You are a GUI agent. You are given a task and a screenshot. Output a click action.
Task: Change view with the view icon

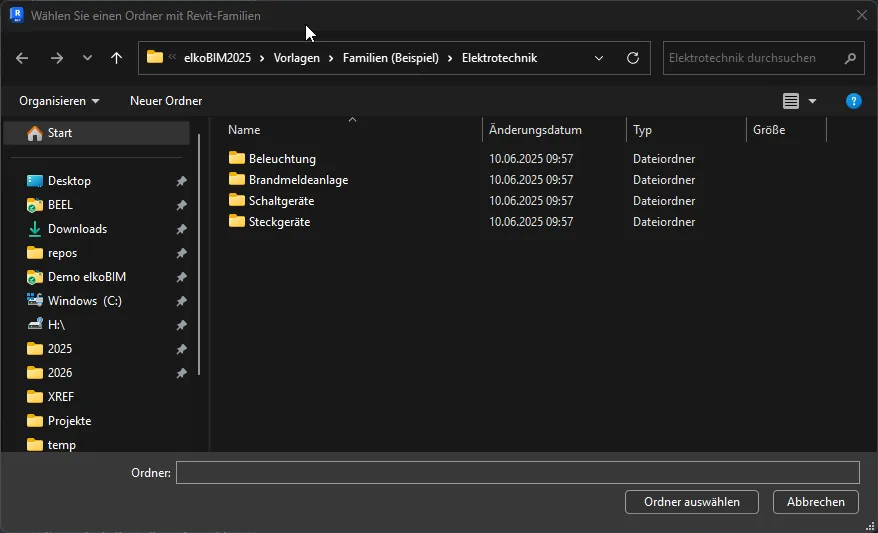791,101
